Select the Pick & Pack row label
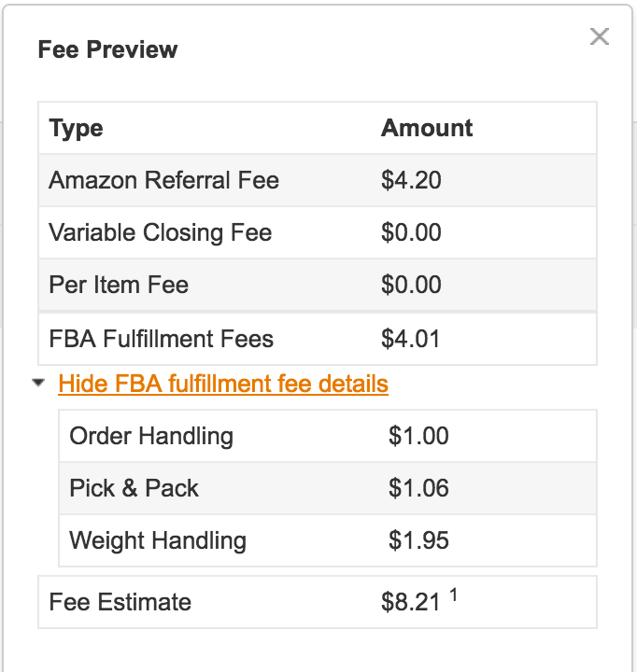The image size is (637, 672). [x=134, y=488]
